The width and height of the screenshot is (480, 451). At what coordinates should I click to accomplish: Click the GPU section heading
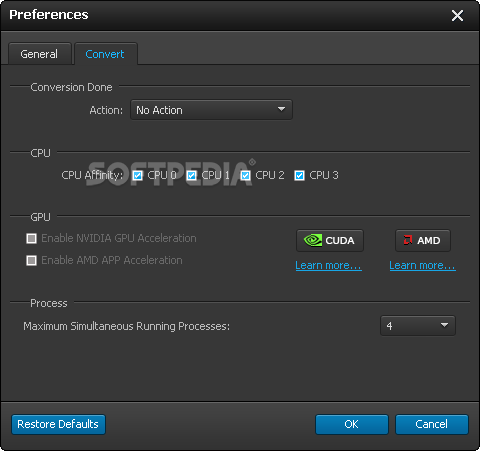(x=40, y=217)
